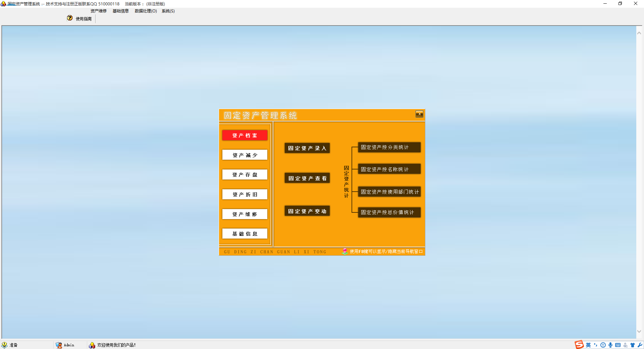644x349 pixels.
Task: Toggle the Sogou punctuation mode icon
Action: (x=596, y=345)
